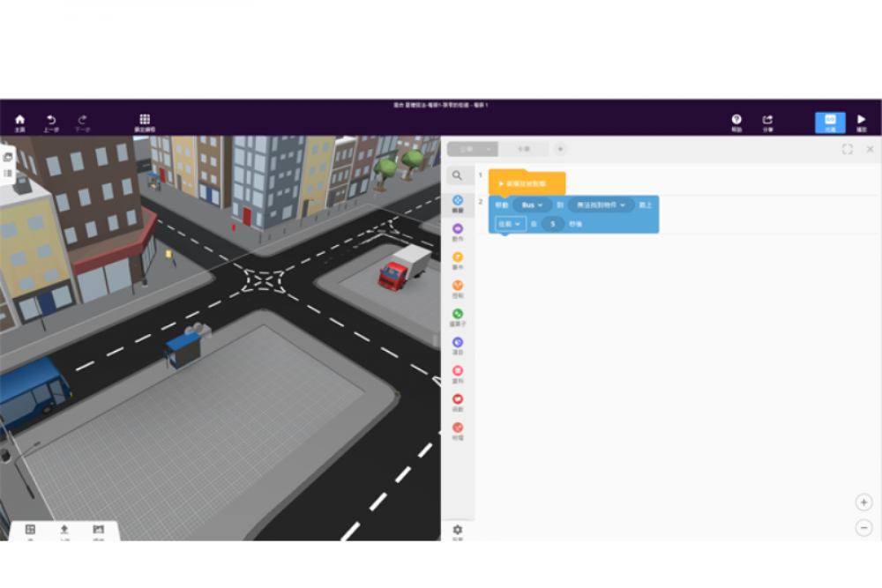This screenshot has height=588, width=882.
Task: Click the seconds value field showing 5
Action: [x=552, y=224]
